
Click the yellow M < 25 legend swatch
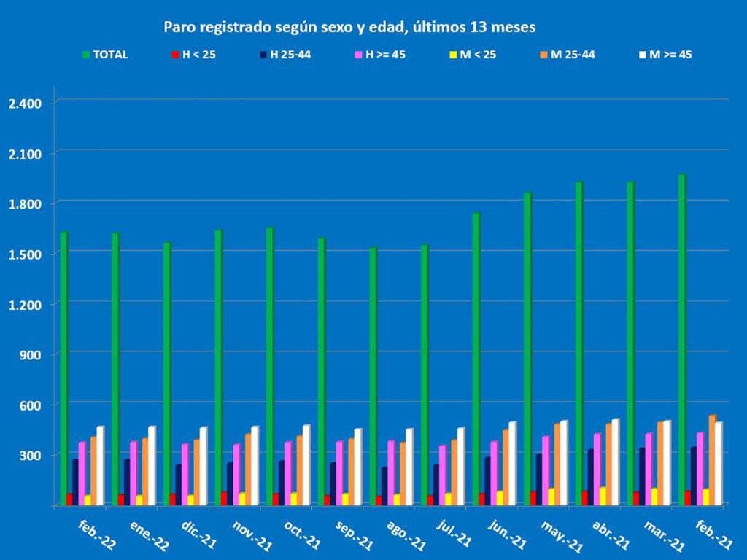(453, 55)
